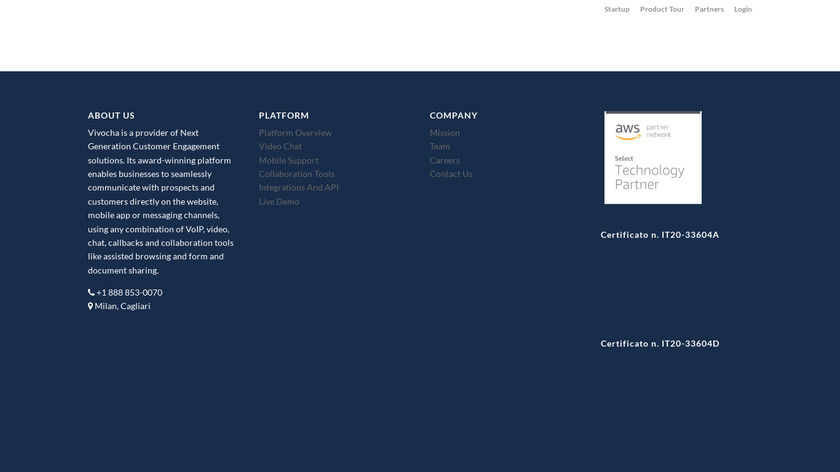Click the AWS Technology Partner badge
The width and height of the screenshot is (840, 472).
[x=652, y=158]
